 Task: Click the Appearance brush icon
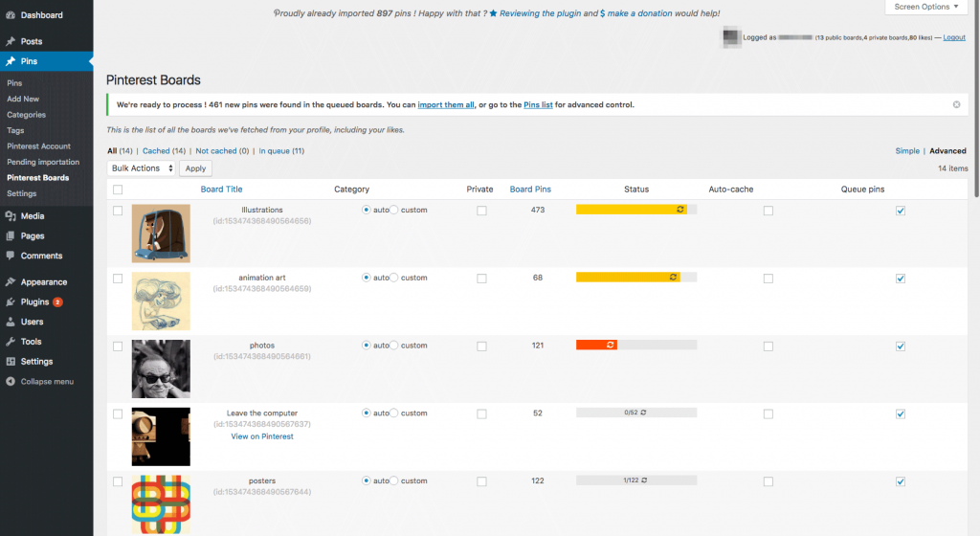click(x=10, y=282)
